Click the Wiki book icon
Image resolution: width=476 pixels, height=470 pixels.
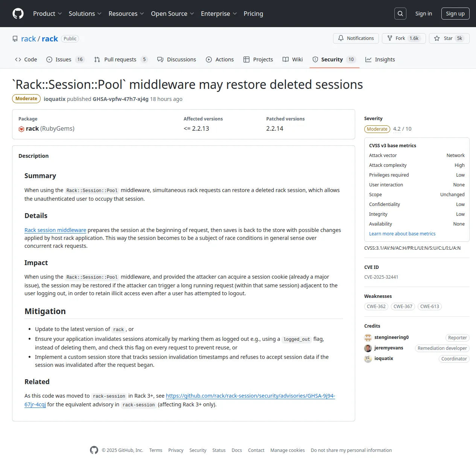tap(286, 60)
